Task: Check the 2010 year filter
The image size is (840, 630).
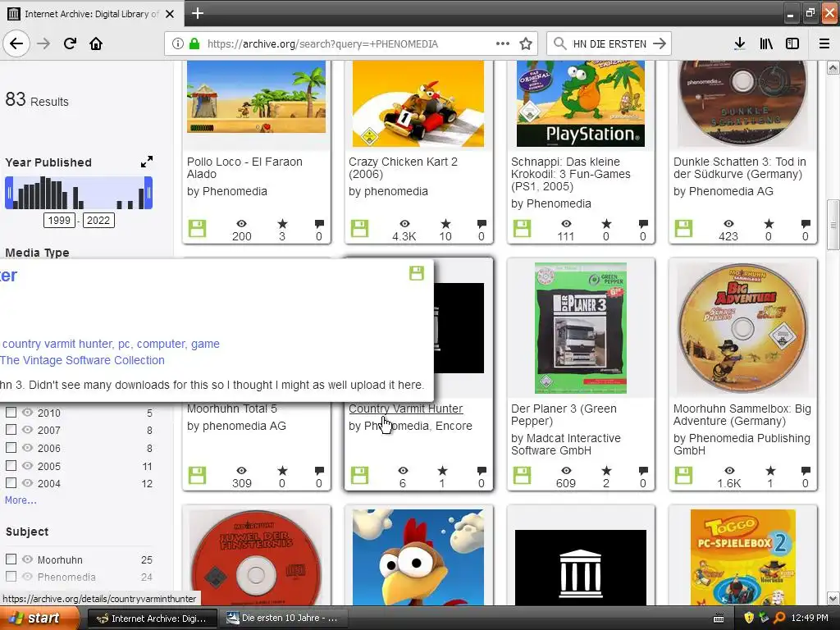Action: click(11, 413)
